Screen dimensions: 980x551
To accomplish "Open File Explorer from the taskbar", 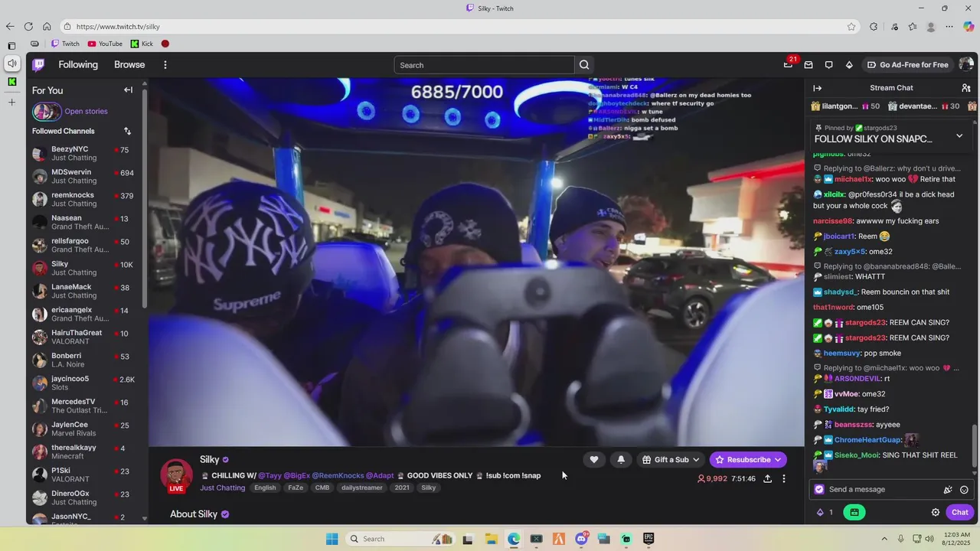I will [x=491, y=539].
